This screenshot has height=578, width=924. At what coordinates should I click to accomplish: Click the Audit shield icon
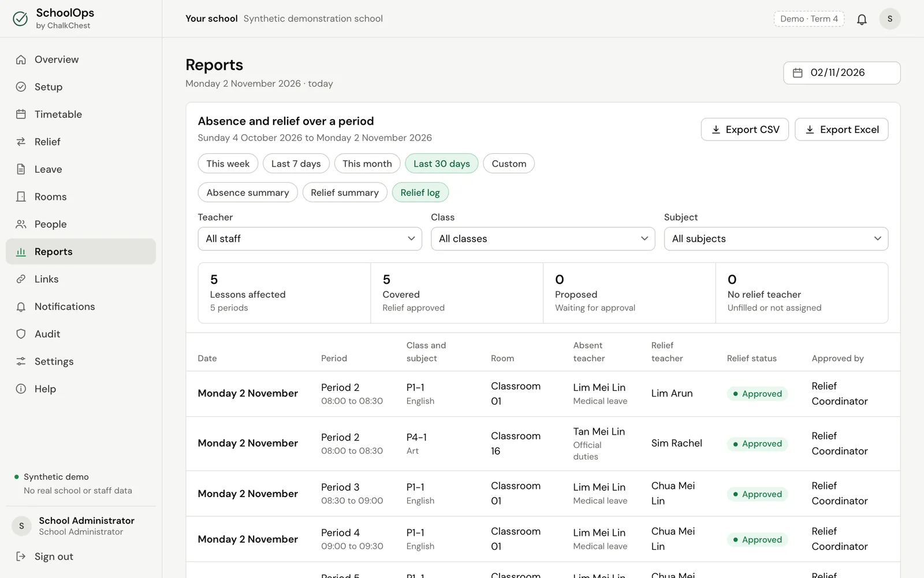(21, 334)
